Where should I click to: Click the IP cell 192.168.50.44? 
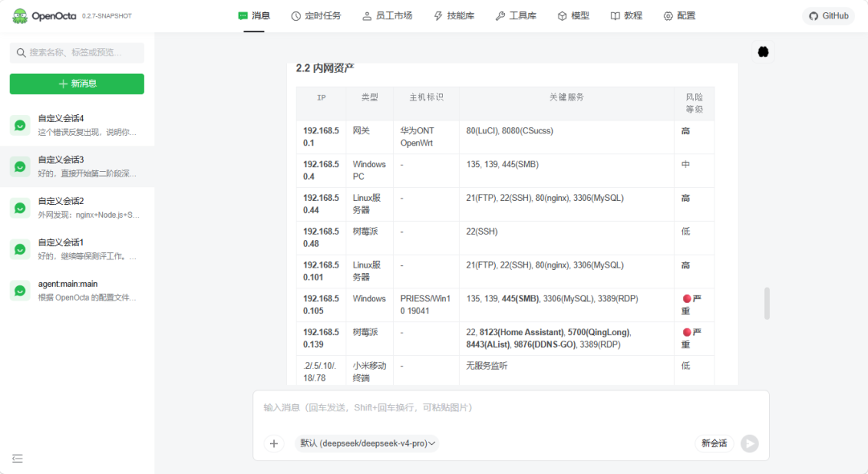click(321, 204)
